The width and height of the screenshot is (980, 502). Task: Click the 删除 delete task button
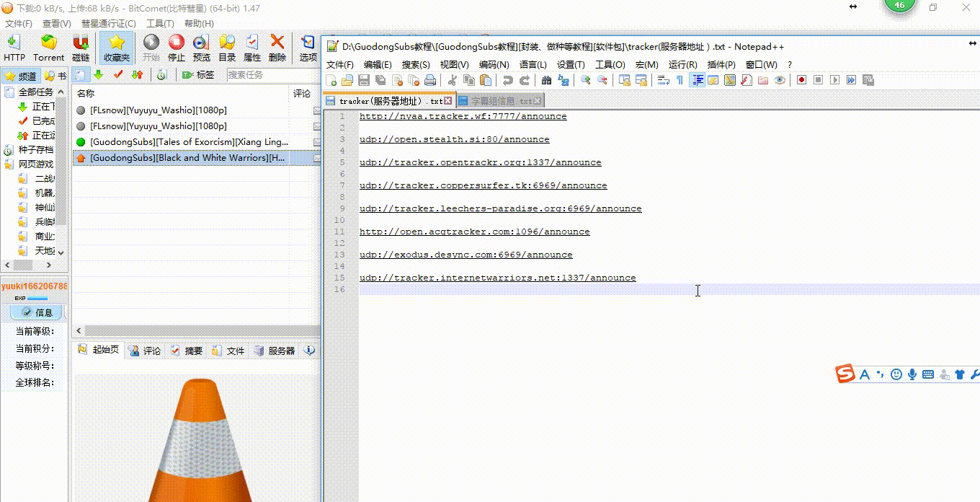tap(277, 48)
